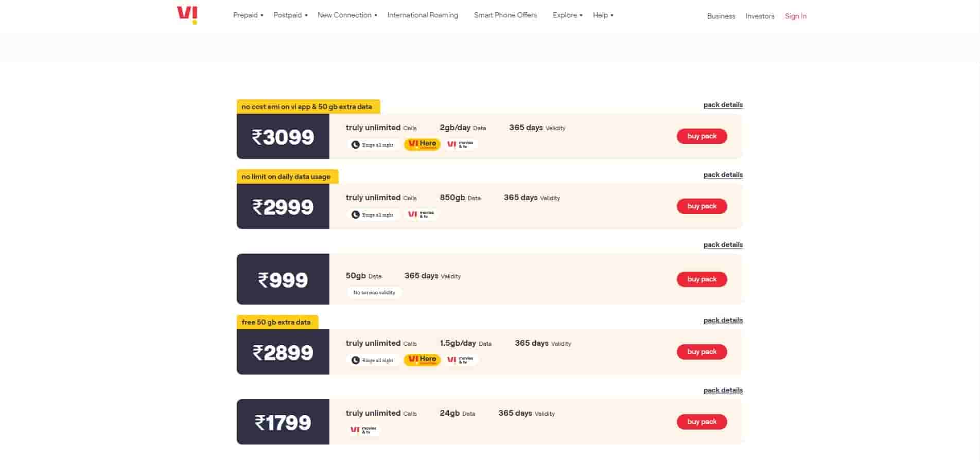The width and height of the screenshot is (980, 462).
Task: Buy the ₹999 data pack
Action: (x=702, y=279)
